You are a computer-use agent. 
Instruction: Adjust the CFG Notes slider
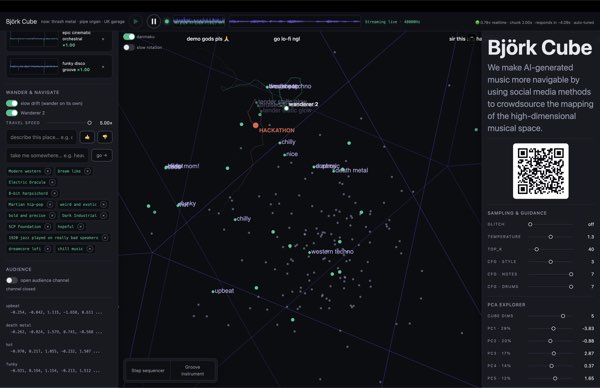(571, 274)
